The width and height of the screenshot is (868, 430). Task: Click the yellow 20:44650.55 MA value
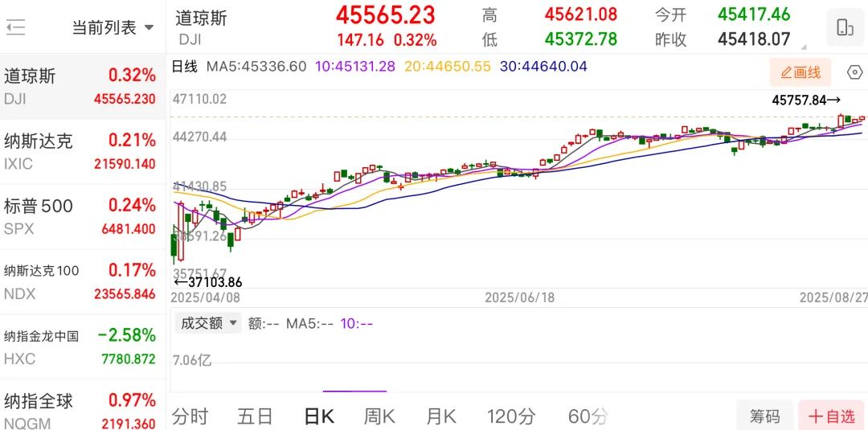pos(448,67)
